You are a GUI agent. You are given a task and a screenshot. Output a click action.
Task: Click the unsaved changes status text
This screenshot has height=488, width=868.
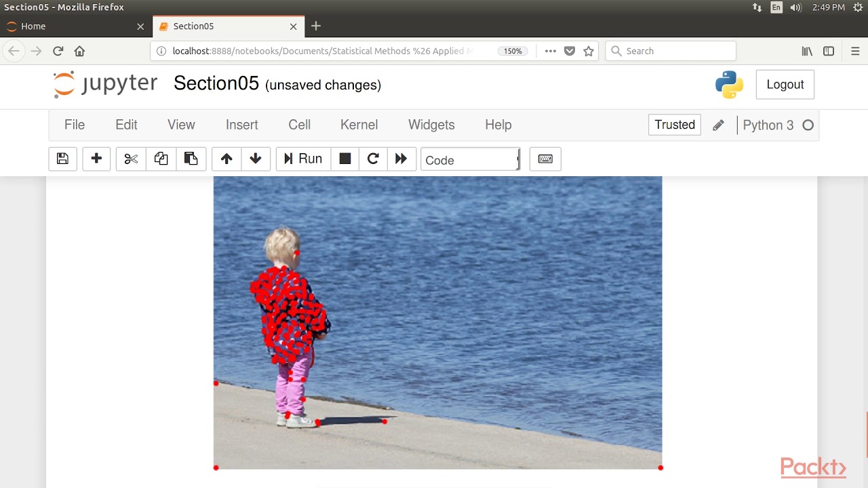coord(323,85)
